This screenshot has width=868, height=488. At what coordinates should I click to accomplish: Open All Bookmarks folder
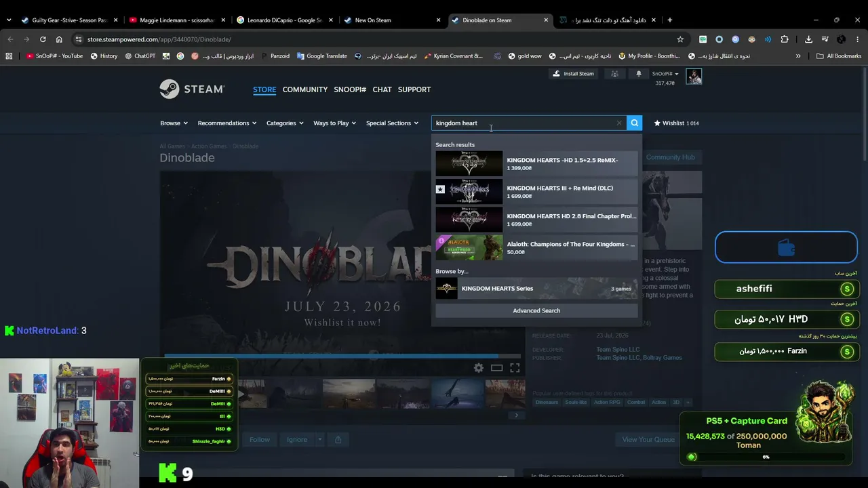(x=839, y=56)
